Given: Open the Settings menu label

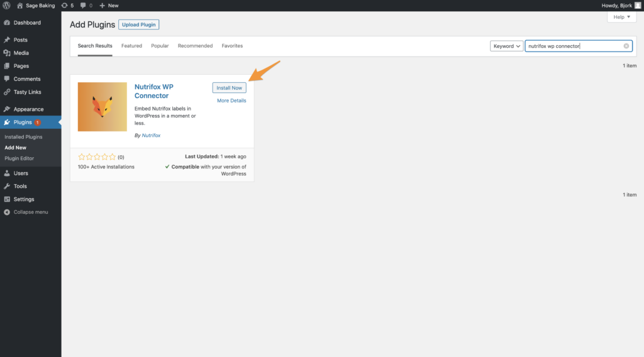Looking at the screenshot, I should tap(24, 199).
